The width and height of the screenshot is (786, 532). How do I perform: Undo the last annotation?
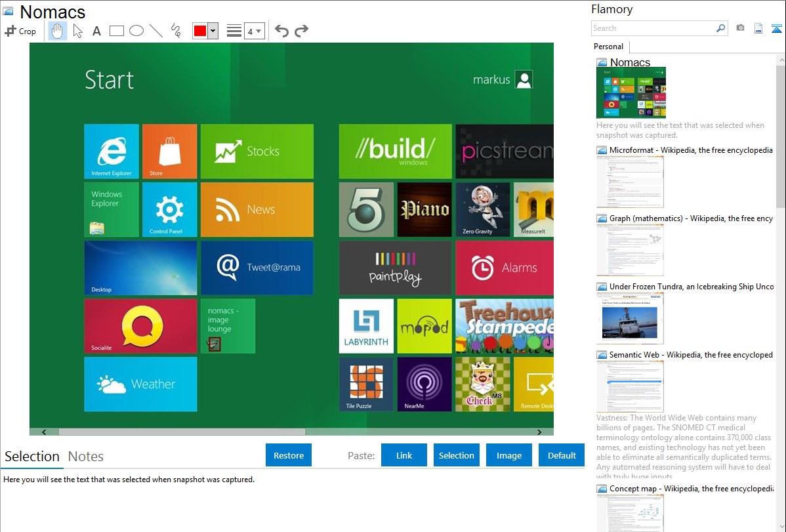(x=281, y=31)
